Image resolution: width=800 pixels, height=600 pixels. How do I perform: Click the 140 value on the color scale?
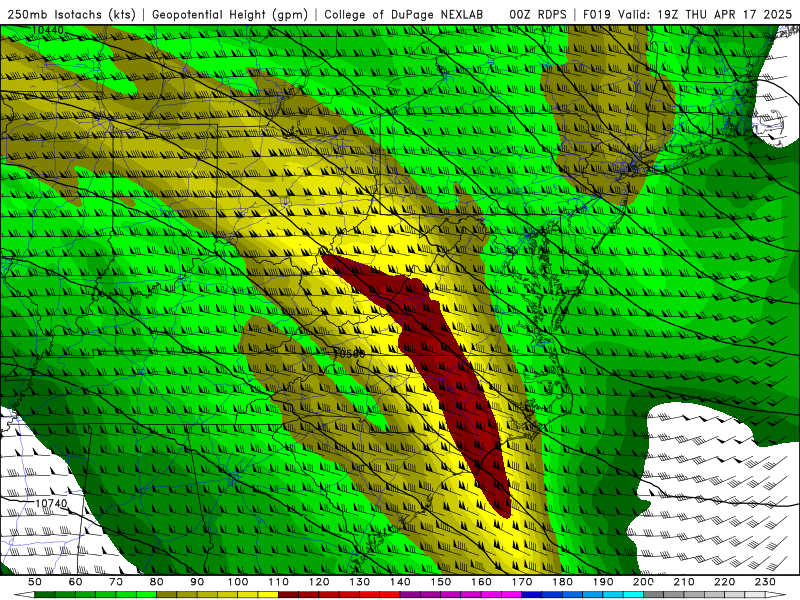[401, 582]
